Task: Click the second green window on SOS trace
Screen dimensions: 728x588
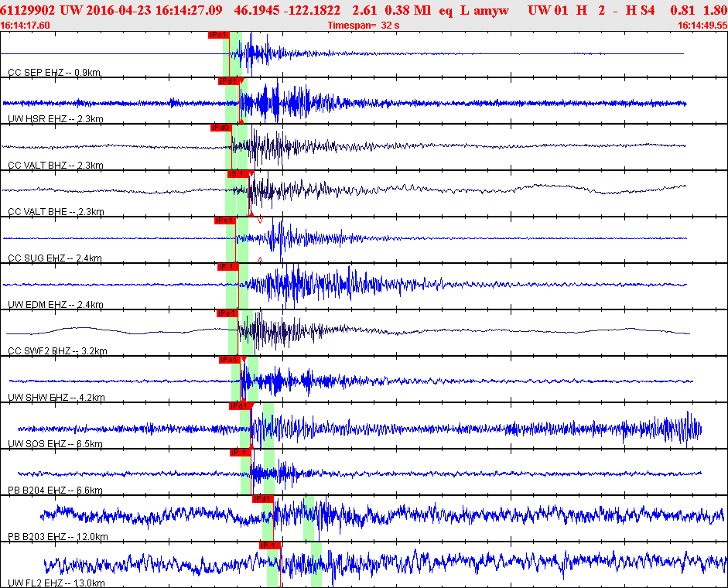Action: coord(268,426)
